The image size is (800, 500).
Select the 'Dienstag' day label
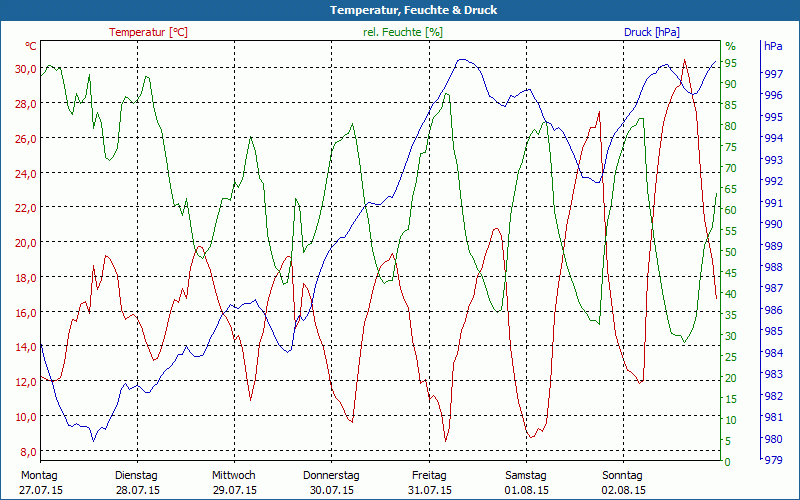pos(136,476)
